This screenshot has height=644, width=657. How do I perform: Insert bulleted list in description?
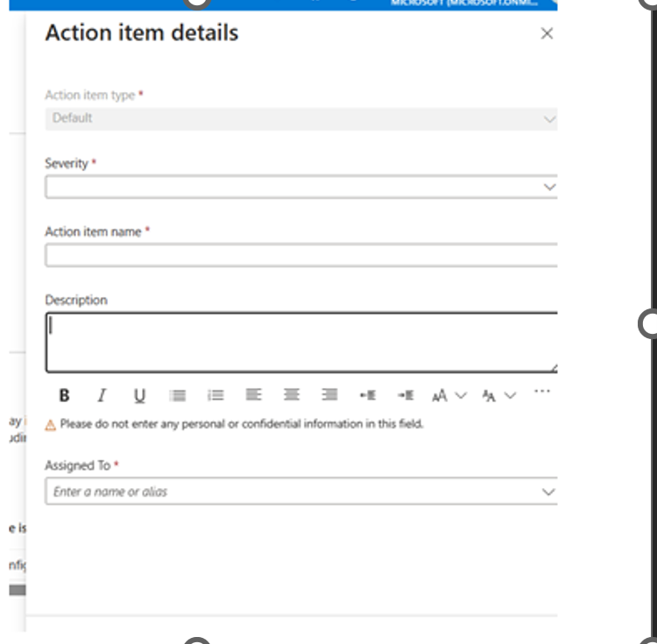(x=178, y=395)
